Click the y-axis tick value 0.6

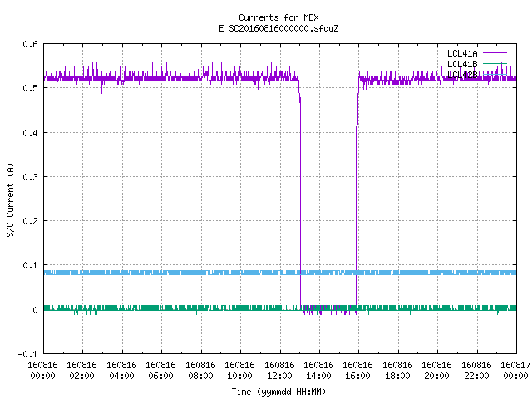pyautogui.click(x=30, y=44)
